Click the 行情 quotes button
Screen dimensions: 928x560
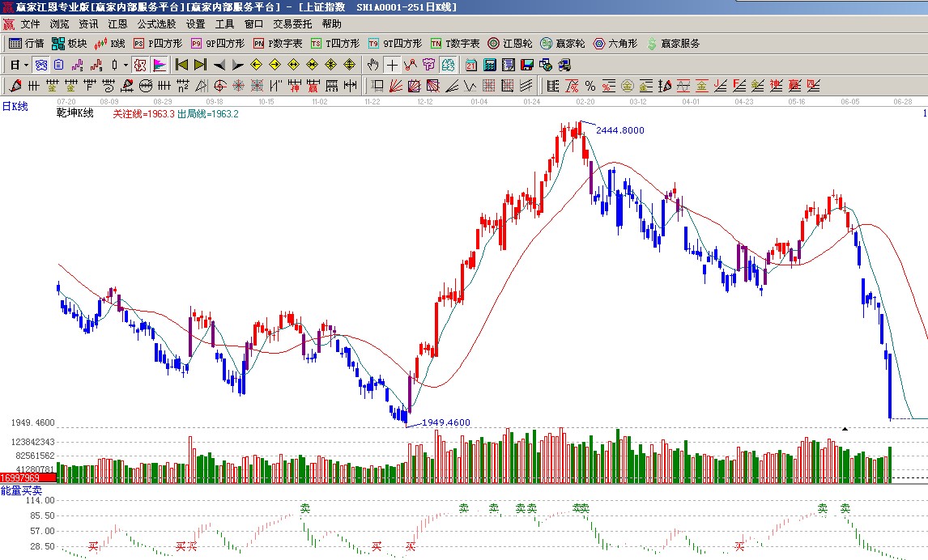coord(26,44)
